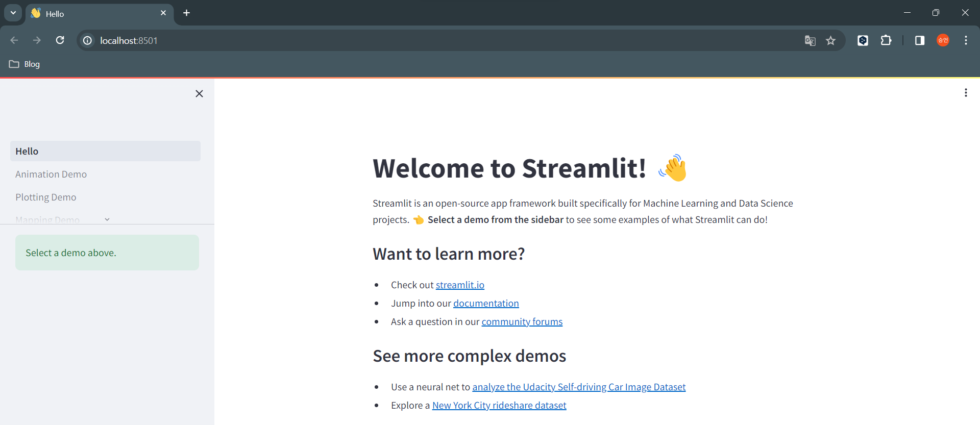Open the Chrome three-dot menu
This screenshot has width=980, height=425.
(x=966, y=40)
